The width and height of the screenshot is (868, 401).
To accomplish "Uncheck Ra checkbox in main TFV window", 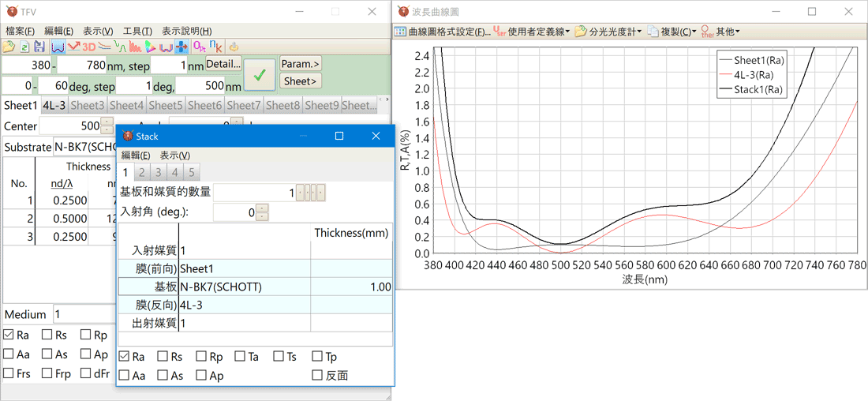I will pos(9,335).
